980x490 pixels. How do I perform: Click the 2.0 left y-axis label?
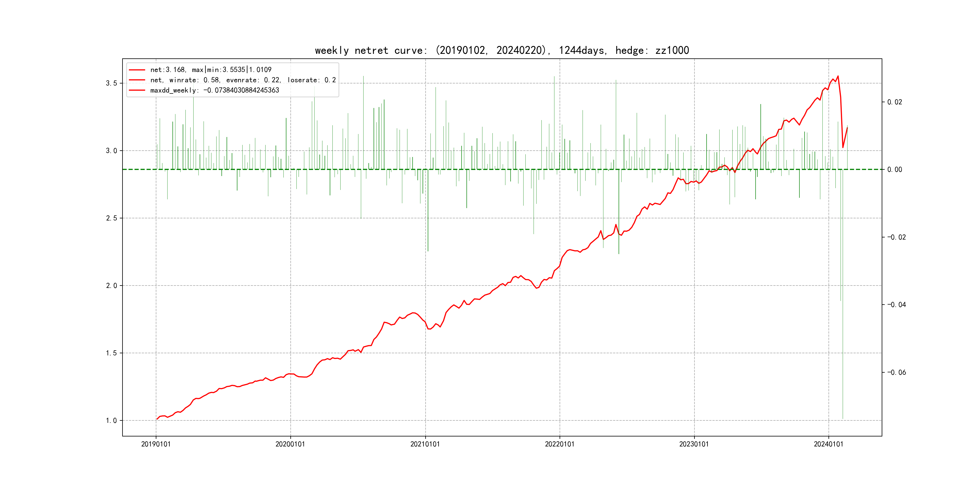click(x=112, y=286)
